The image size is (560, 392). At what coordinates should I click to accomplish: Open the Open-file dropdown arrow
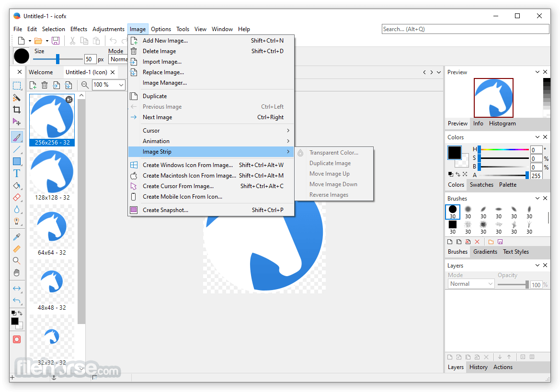[47, 41]
